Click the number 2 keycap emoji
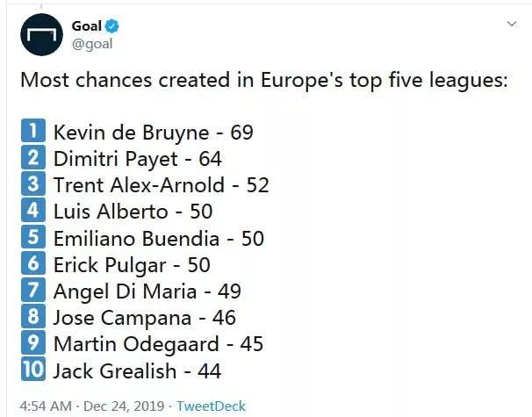 point(33,157)
